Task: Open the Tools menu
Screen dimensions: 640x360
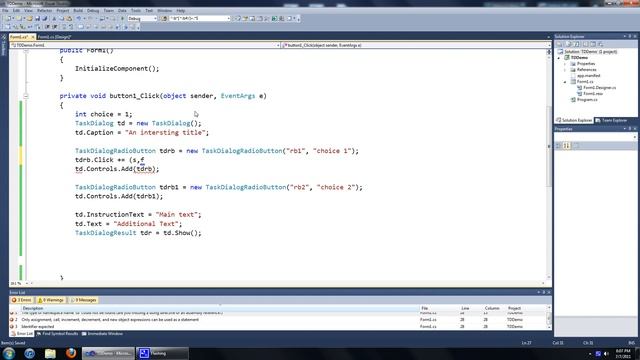Action: [136, 10]
